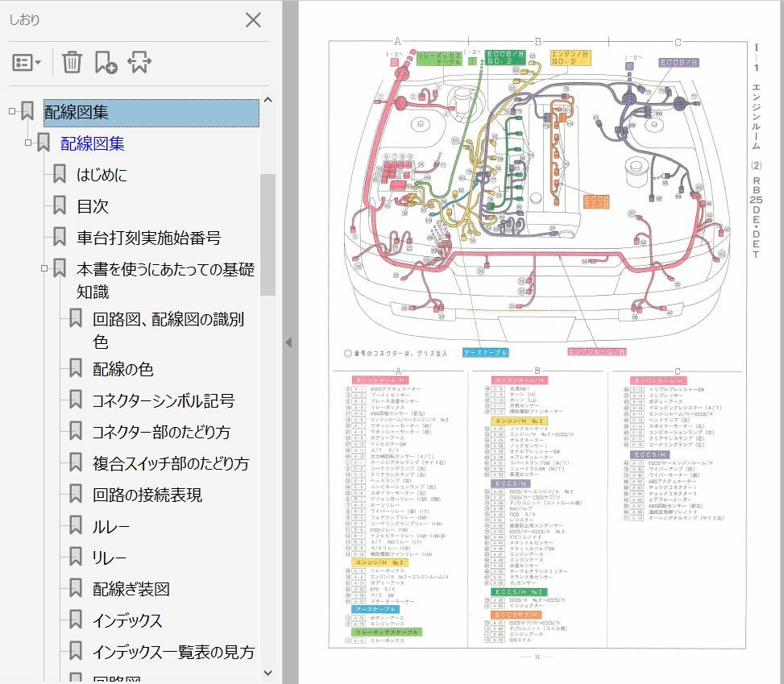This screenshot has height=684, width=784.
Task: Open the blue 配線図集 sub-bookmark
Action: (92, 144)
